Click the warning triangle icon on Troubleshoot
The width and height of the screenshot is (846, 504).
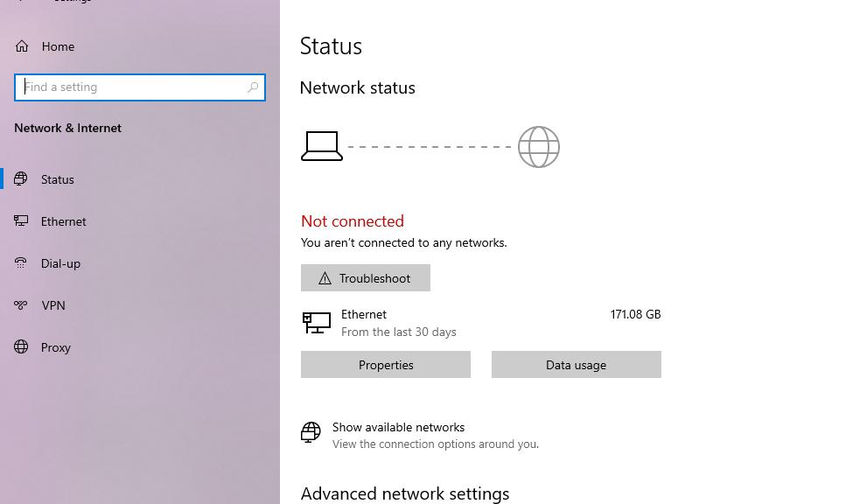click(325, 278)
